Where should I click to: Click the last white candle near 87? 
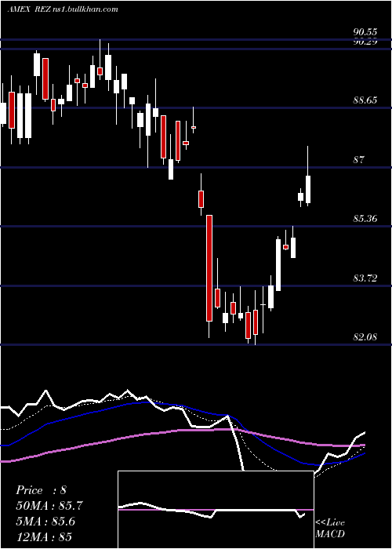click(x=308, y=190)
